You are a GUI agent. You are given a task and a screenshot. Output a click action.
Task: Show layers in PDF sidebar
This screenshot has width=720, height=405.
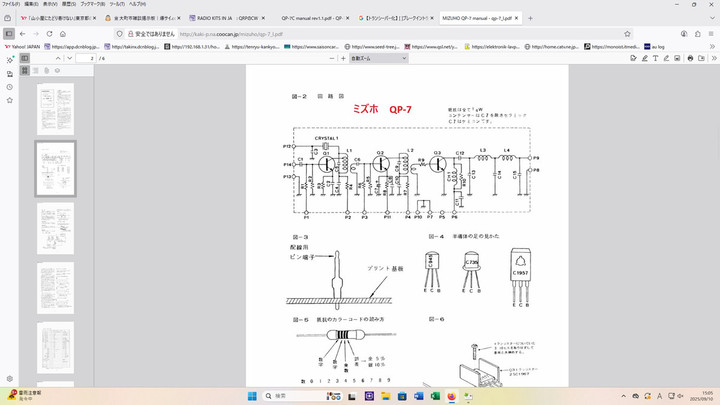[x=55, y=70]
